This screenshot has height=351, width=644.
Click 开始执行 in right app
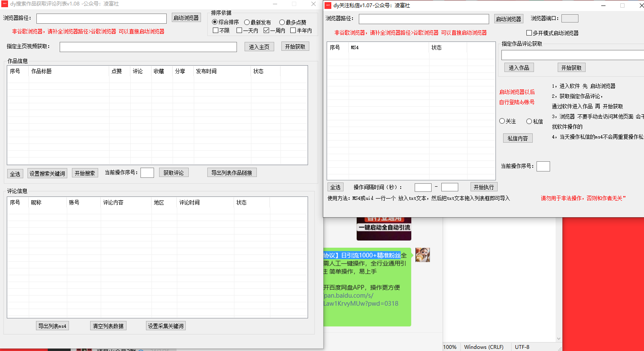click(484, 187)
